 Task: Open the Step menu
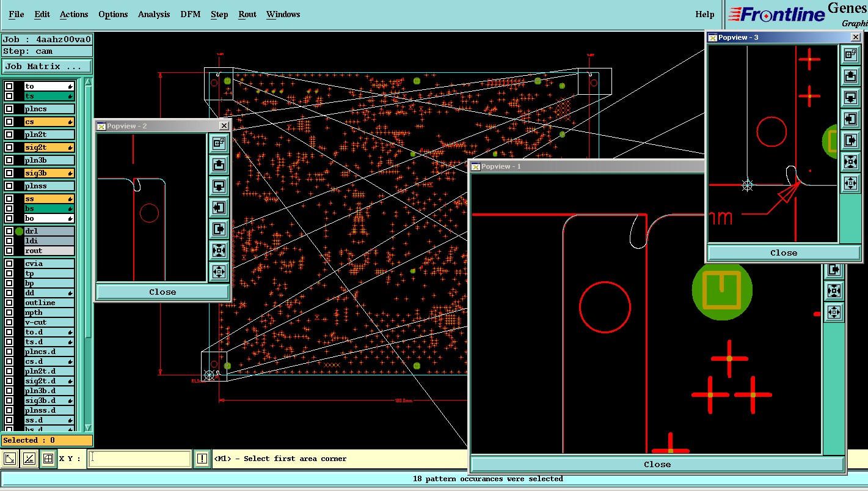219,14
